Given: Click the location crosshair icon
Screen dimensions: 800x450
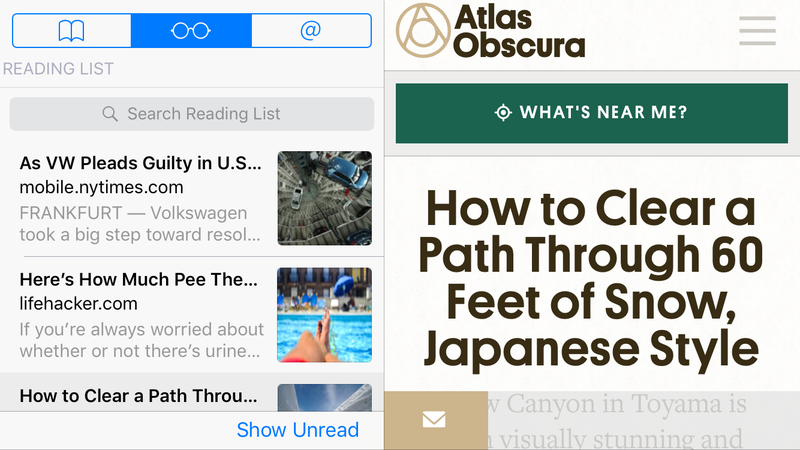Looking at the screenshot, I should point(503,112).
